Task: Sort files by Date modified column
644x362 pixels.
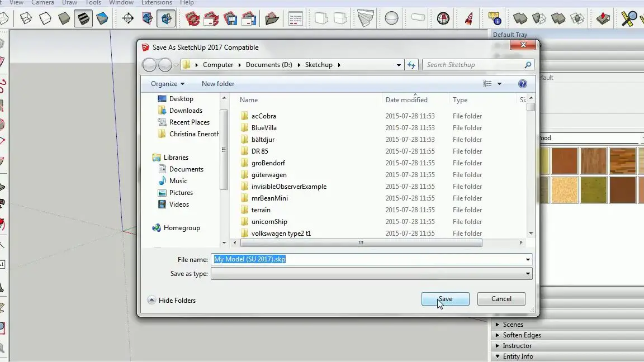Action: (x=406, y=100)
